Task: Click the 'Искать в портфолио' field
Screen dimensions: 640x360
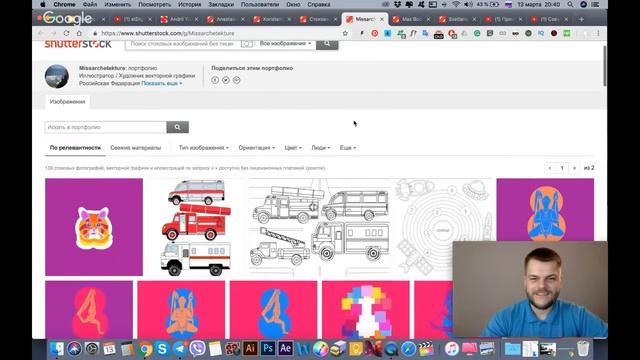Action: click(105, 127)
